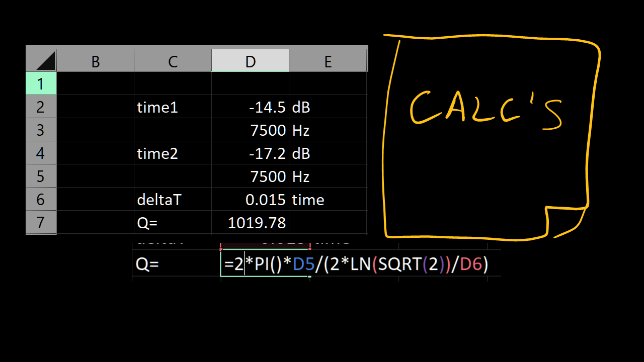Click the time1 label cell

173,107
